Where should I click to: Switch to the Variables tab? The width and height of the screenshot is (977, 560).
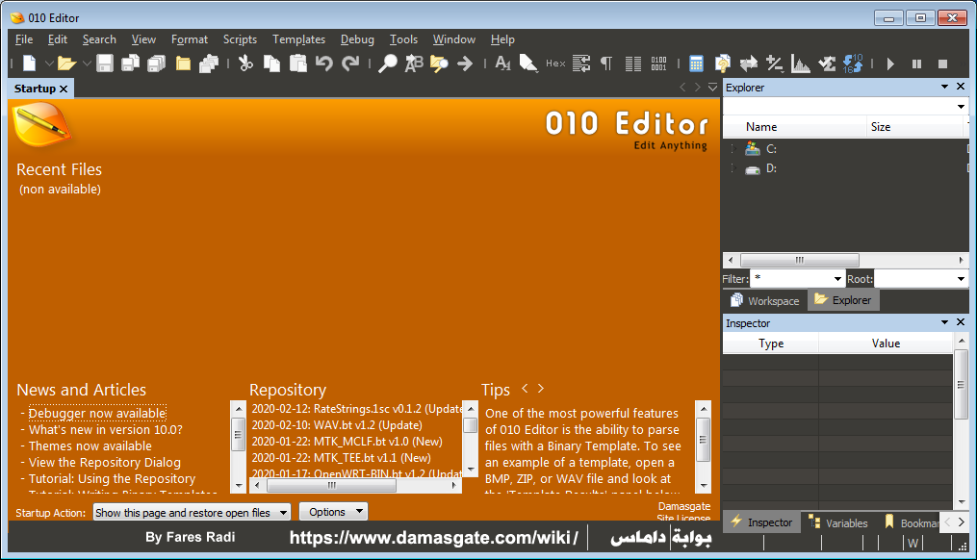(x=838, y=522)
